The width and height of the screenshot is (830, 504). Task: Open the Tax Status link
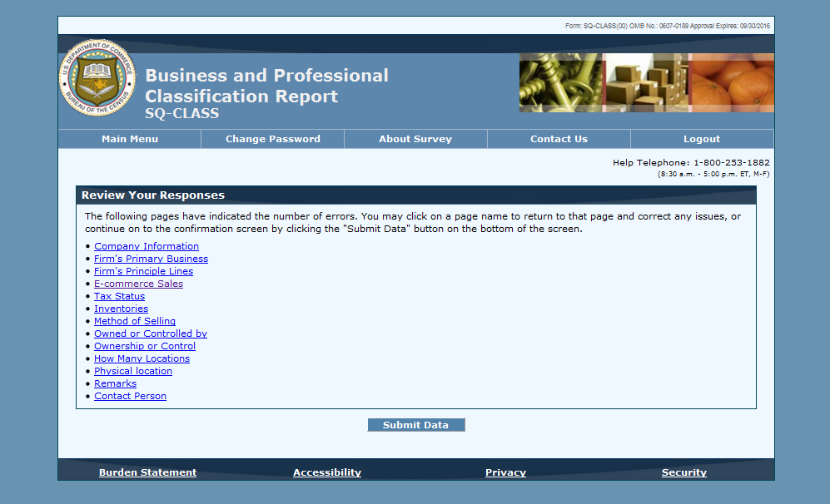click(x=119, y=296)
